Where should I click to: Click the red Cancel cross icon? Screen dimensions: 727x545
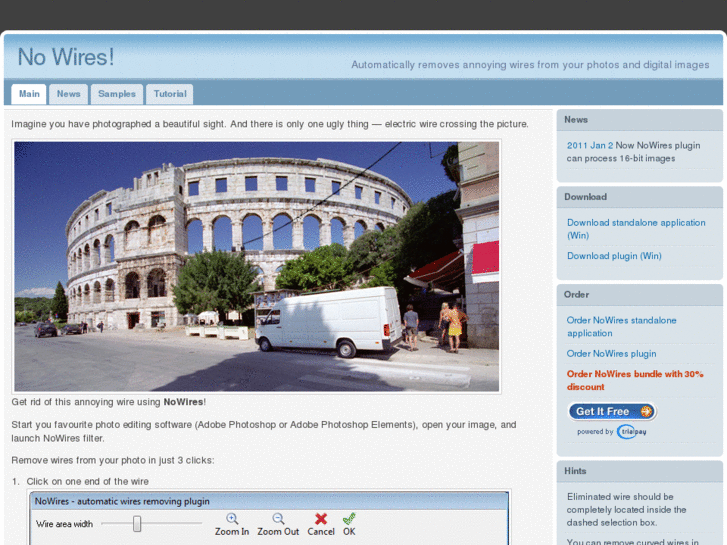tap(321, 519)
